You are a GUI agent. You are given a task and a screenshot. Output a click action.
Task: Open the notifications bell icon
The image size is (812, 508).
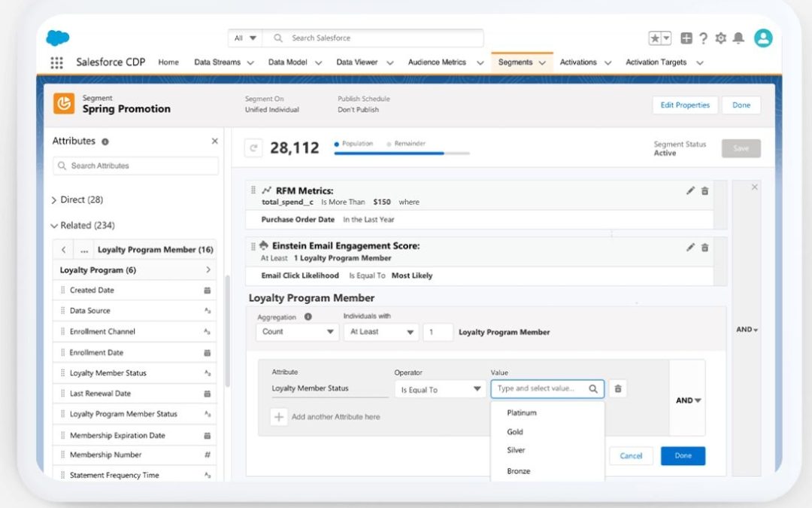(738, 38)
